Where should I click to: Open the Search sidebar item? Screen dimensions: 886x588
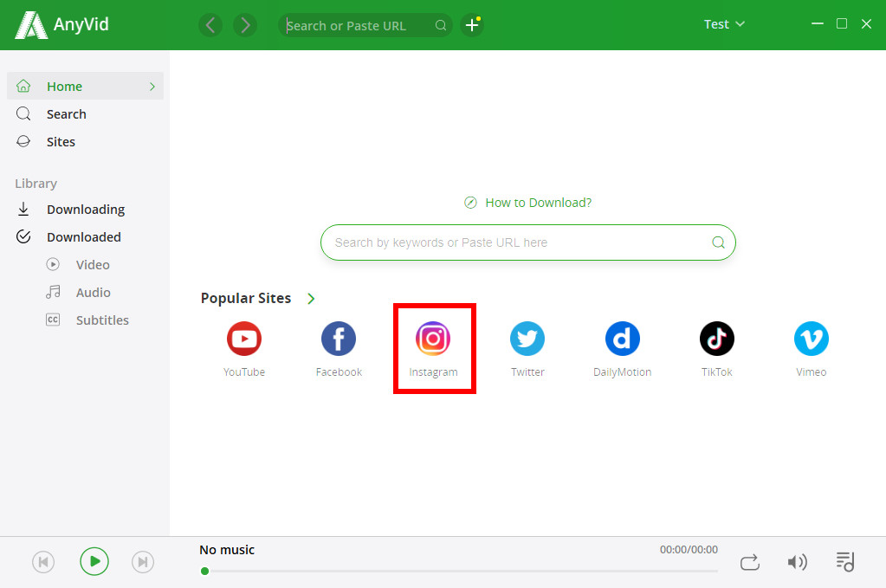[86, 114]
